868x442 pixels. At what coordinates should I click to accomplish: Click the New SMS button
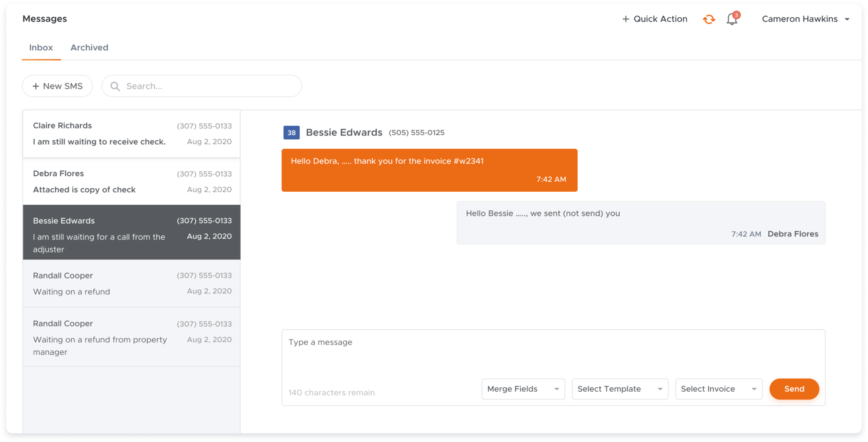[57, 86]
